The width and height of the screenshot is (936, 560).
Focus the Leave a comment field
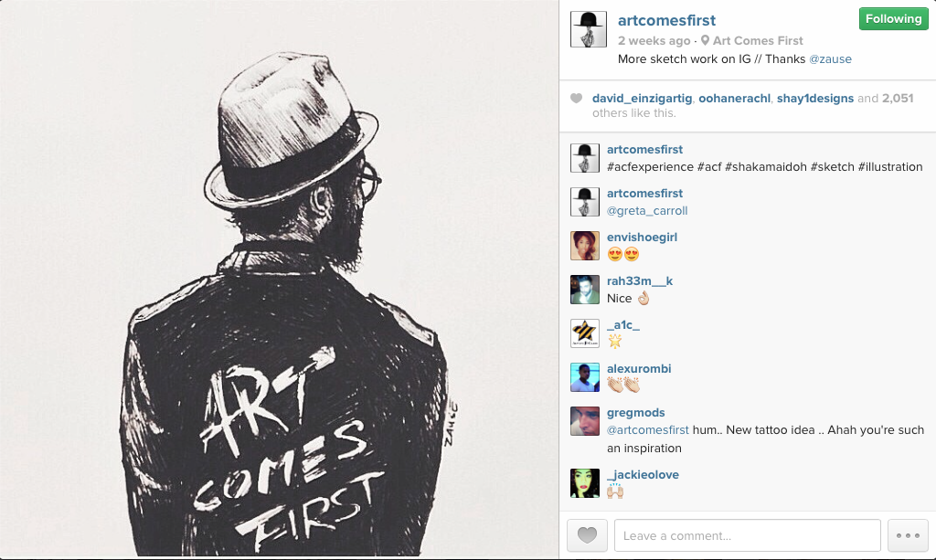pos(748,535)
